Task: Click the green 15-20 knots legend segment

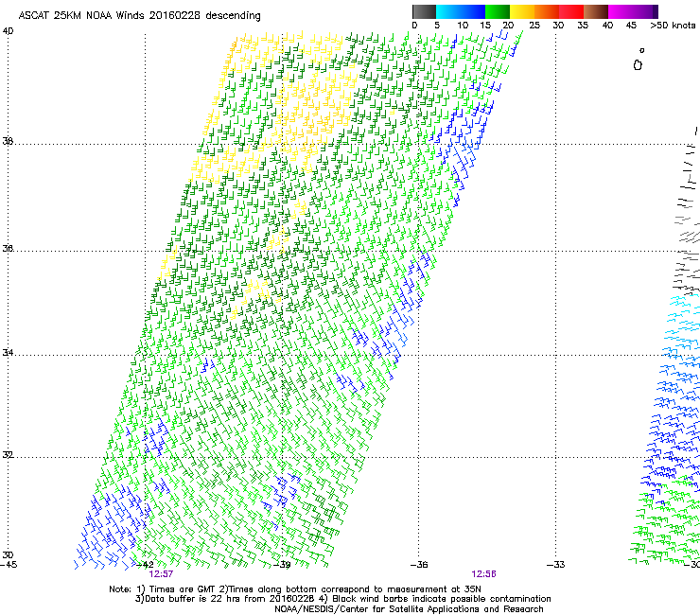Action: tap(498, 11)
